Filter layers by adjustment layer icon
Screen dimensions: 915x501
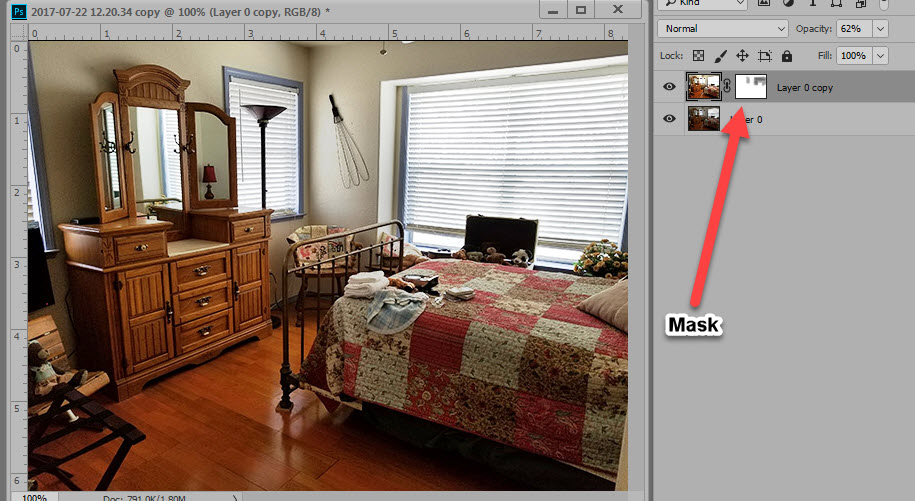click(788, 3)
